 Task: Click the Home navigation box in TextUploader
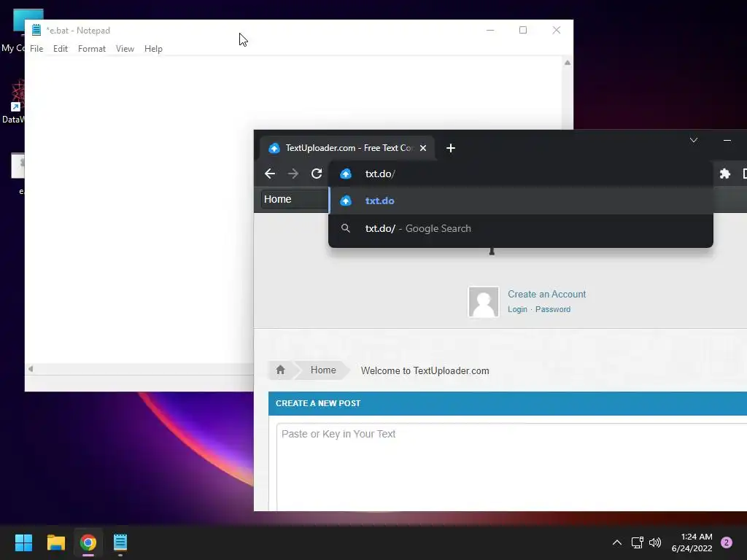tap(294, 199)
